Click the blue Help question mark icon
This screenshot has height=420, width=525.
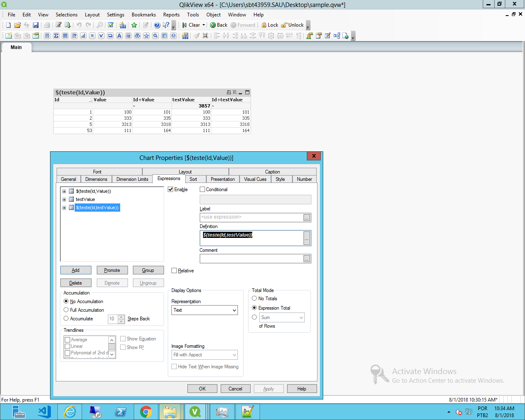point(157,25)
